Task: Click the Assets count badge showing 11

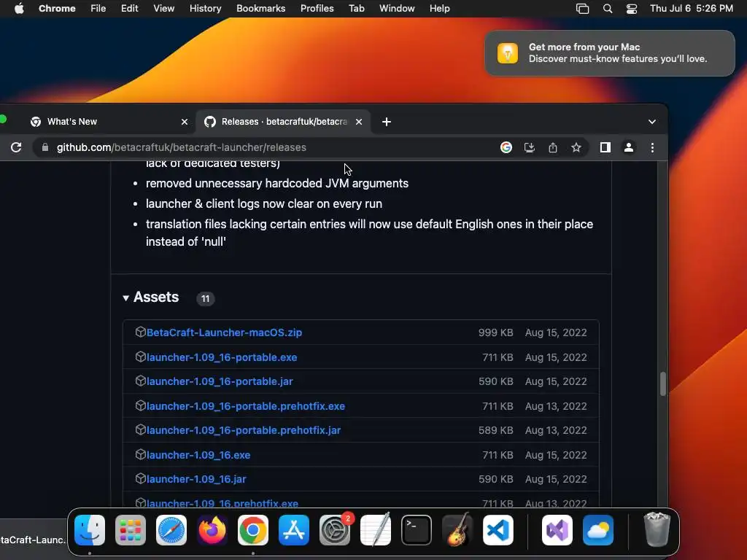Action: 205,298
